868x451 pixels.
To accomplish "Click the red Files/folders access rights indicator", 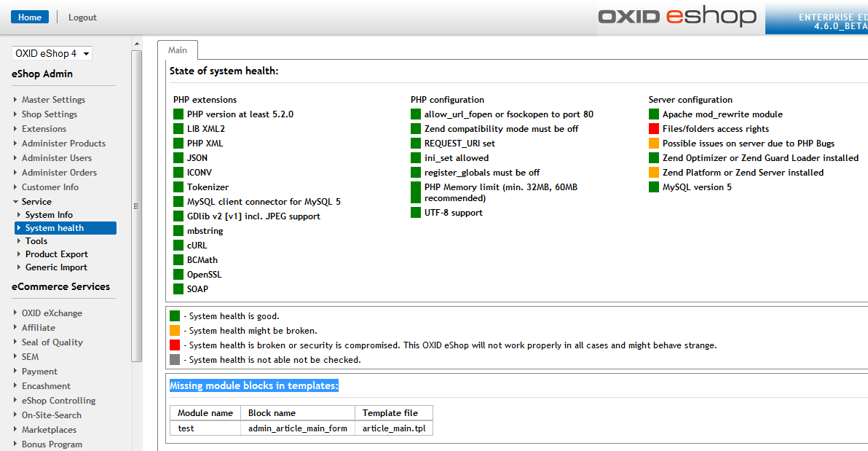I will click(654, 129).
